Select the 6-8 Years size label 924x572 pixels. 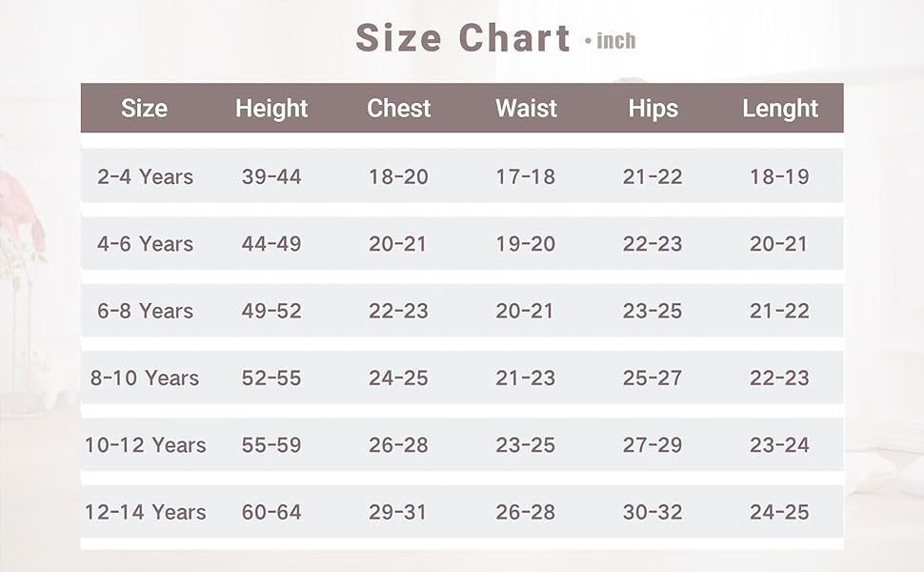pos(145,311)
